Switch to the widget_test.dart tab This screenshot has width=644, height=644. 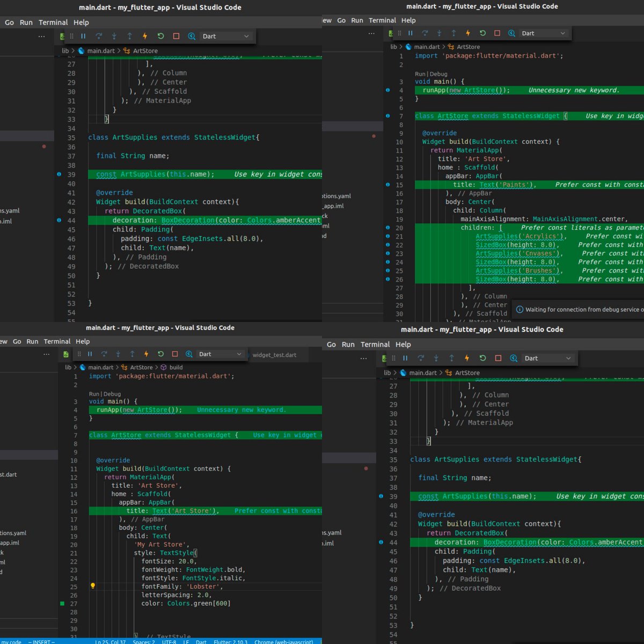tap(274, 355)
